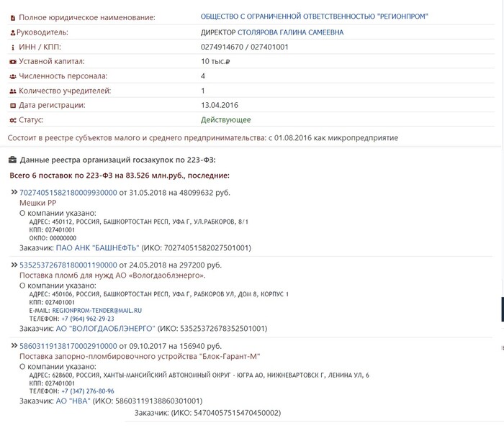504x433 pixels.
Task: Expand the Вологдаоблэнерго seals contract chevron
Action: tap(14, 265)
